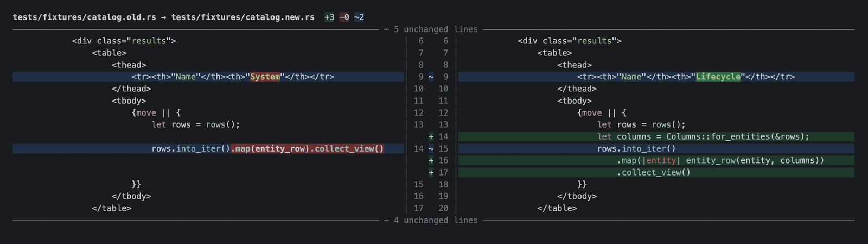Click new line number 16

tap(443, 161)
